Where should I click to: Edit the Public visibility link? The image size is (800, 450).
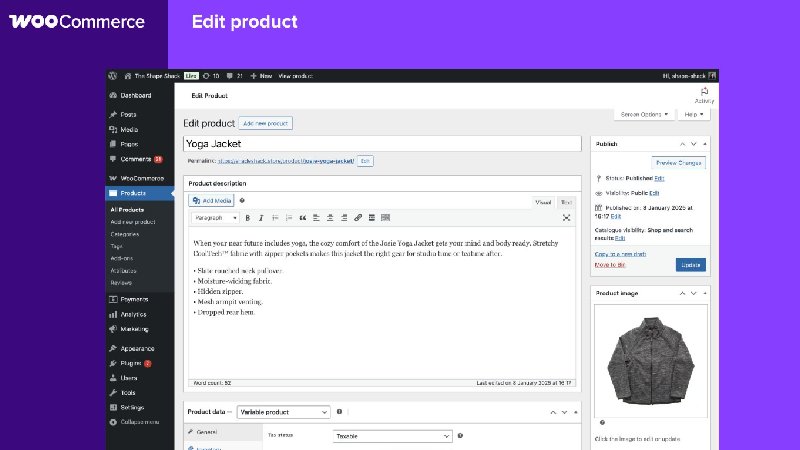coord(654,193)
